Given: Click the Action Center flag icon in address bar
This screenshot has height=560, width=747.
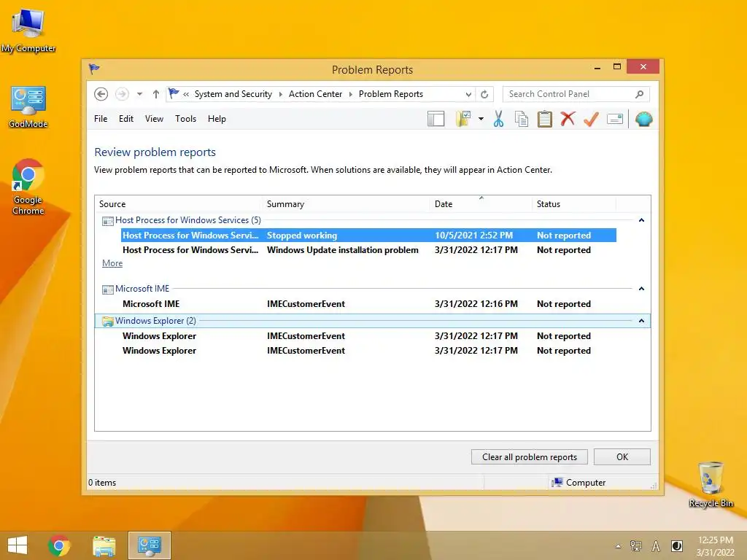Looking at the screenshot, I should pyautogui.click(x=174, y=94).
